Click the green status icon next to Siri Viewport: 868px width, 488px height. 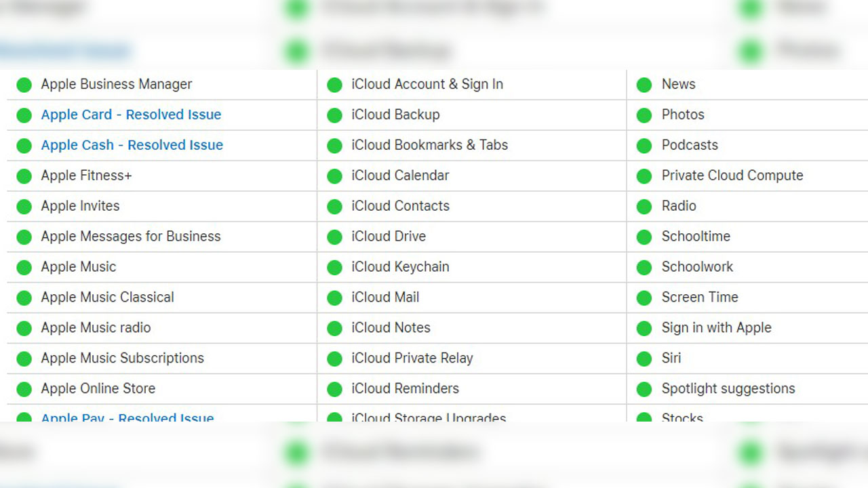tap(644, 359)
